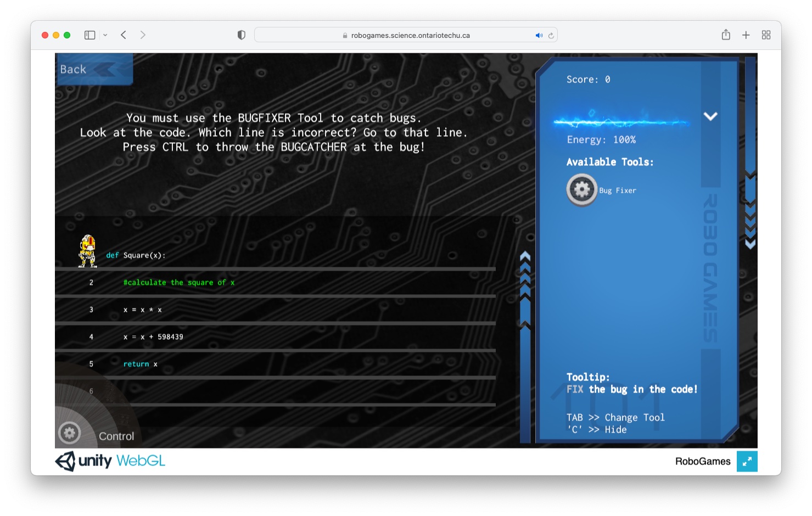Click the Safari share icon
This screenshot has width=812, height=516.
725,35
